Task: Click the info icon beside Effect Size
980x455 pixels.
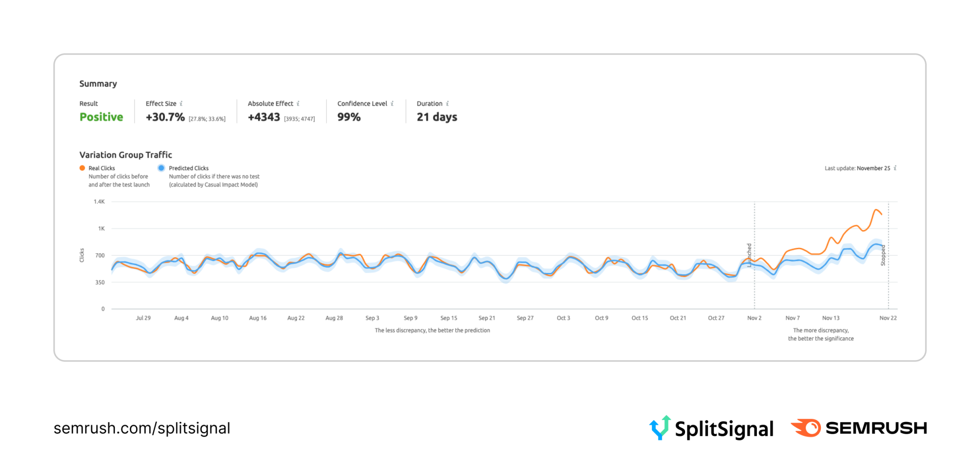Action: pyautogui.click(x=181, y=103)
